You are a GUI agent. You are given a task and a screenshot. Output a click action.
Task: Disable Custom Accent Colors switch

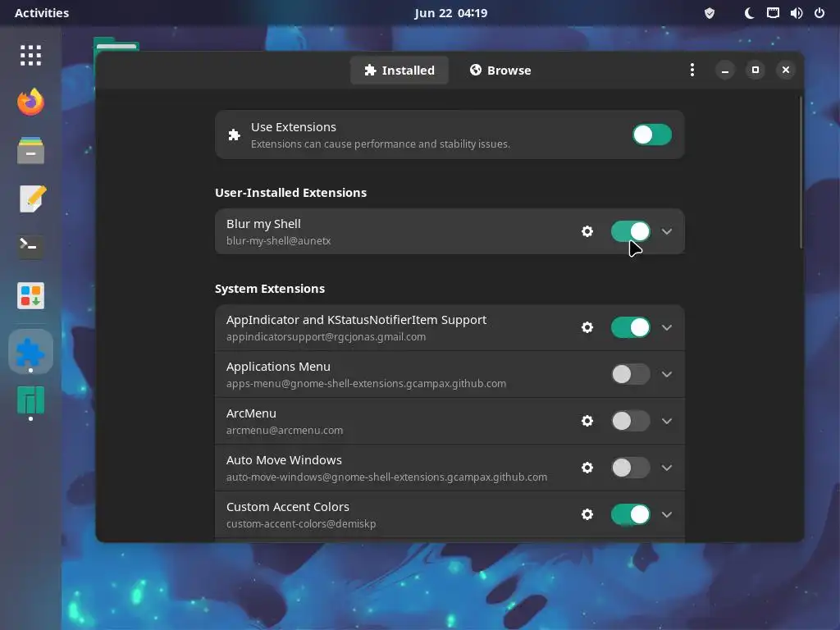(631, 514)
